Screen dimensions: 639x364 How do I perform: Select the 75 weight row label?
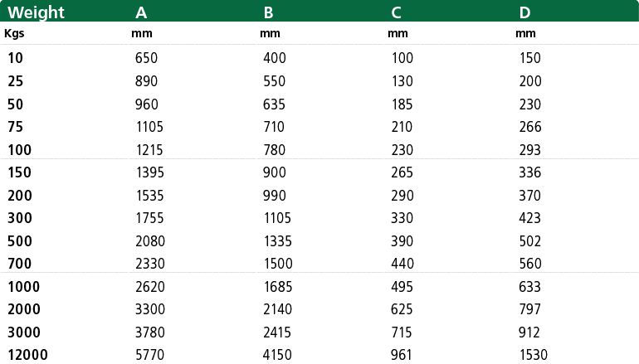16,127
